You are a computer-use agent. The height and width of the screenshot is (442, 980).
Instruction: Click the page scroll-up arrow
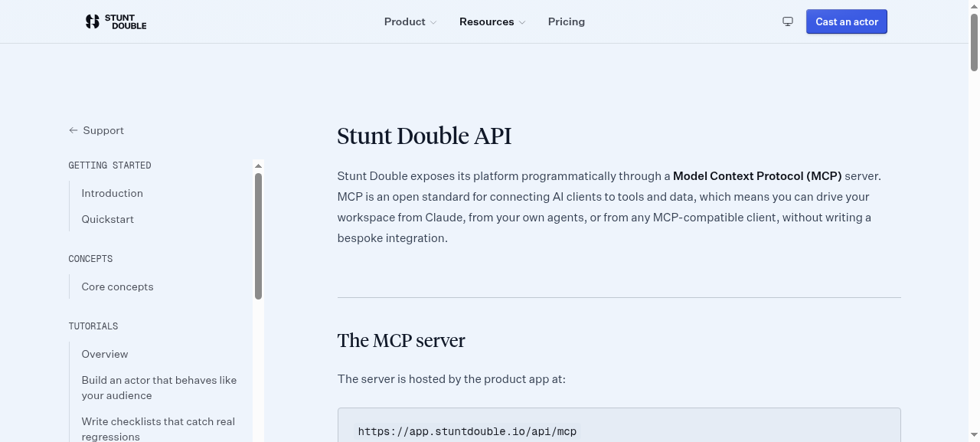tap(974, 5)
